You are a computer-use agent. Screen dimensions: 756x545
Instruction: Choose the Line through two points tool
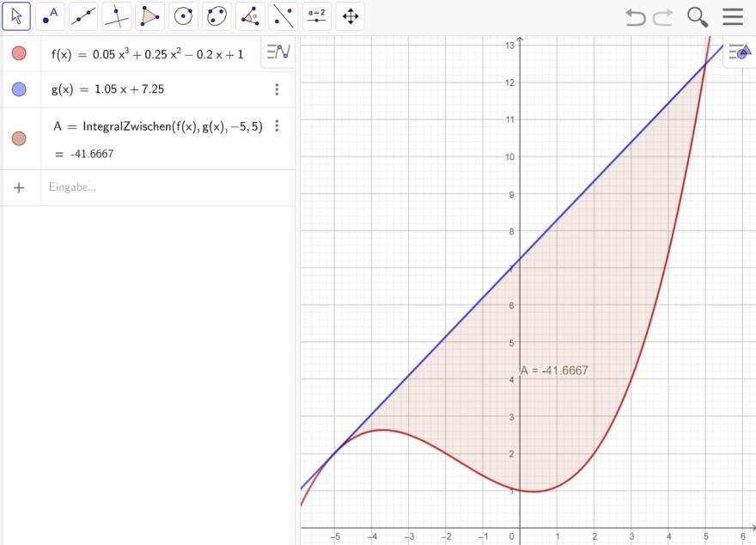click(x=83, y=16)
